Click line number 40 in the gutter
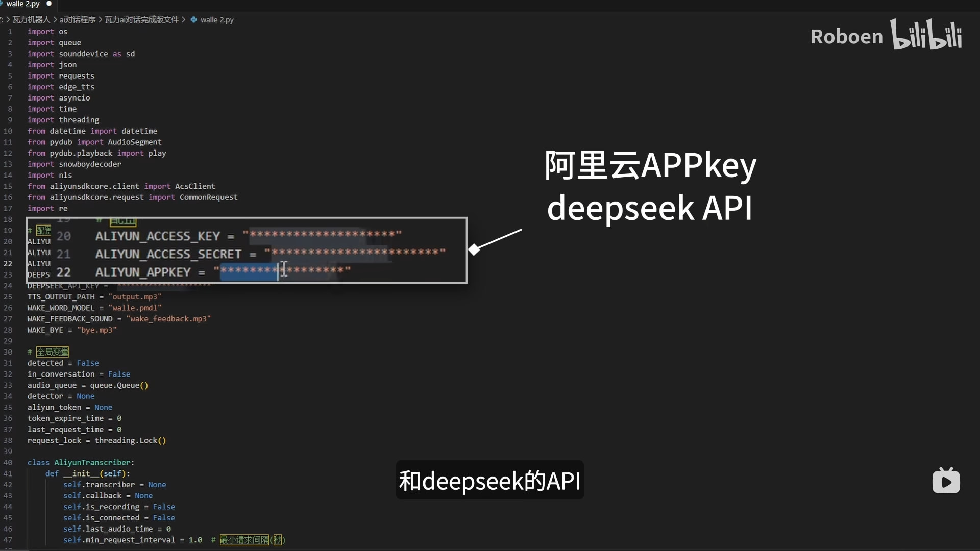This screenshot has width=980, height=551. coord(8,462)
